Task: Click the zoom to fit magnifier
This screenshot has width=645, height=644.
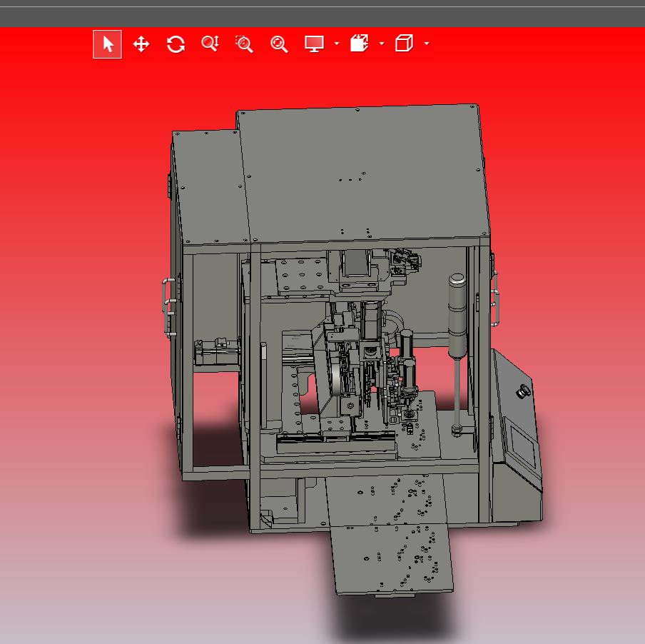Action: 279,44
